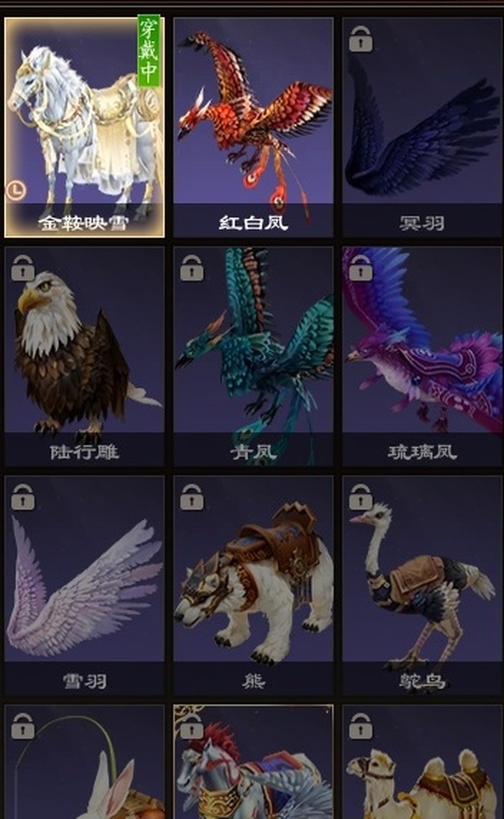Click the lock icon on 陆行雕 card

pos(23,268)
